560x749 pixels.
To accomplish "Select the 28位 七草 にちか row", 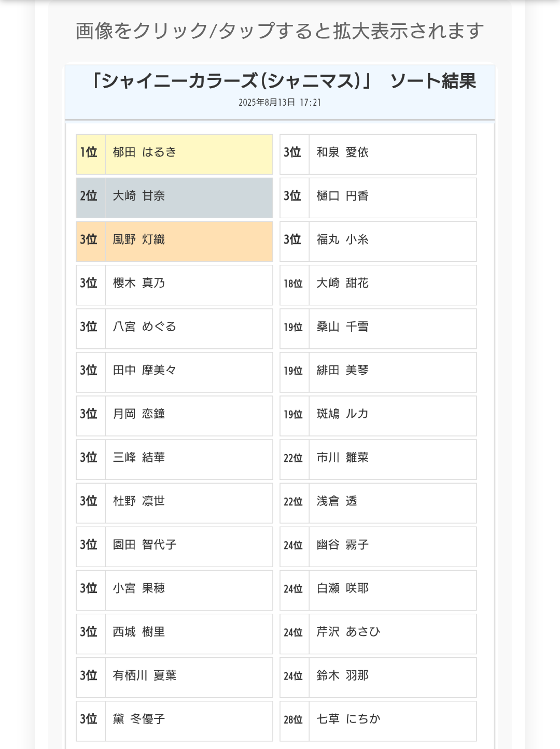I will click(x=378, y=720).
